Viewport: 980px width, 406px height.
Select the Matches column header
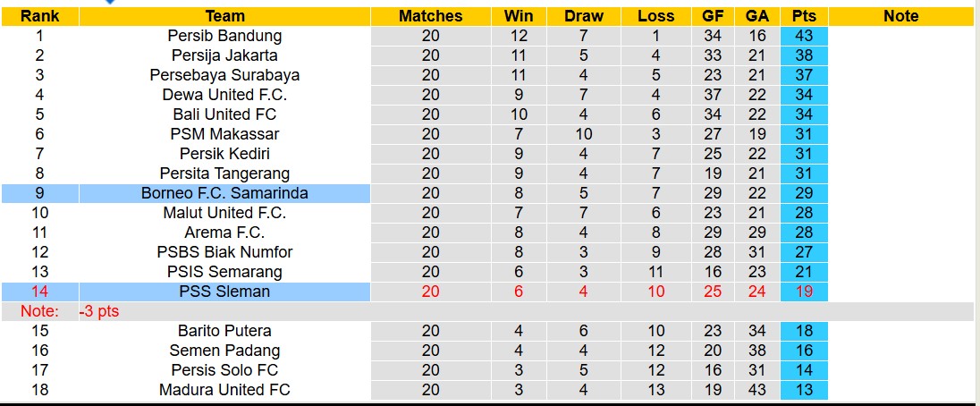coord(430,16)
